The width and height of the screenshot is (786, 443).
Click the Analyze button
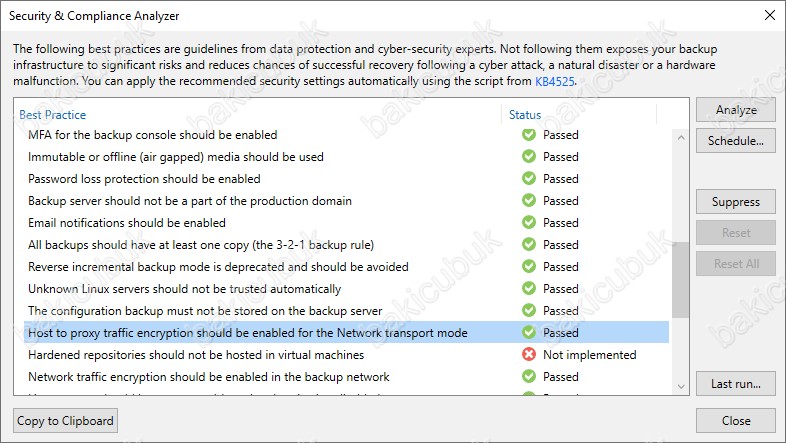click(x=736, y=110)
